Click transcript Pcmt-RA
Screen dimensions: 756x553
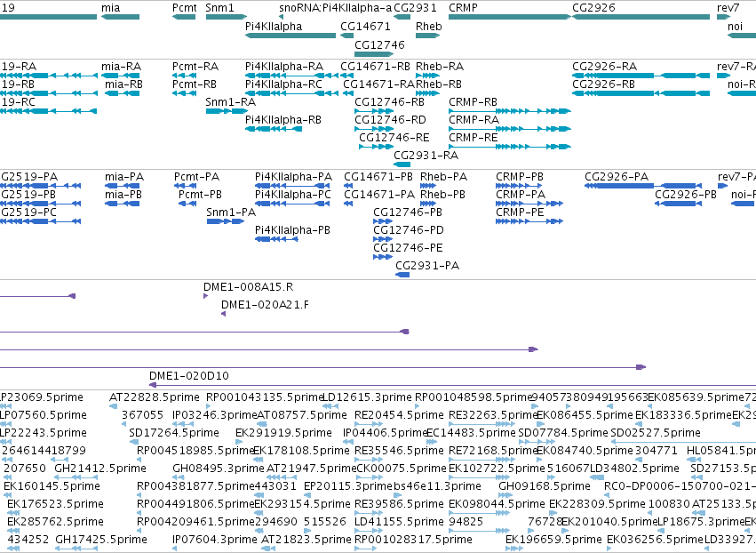pyautogui.click(x=184, y=76)
